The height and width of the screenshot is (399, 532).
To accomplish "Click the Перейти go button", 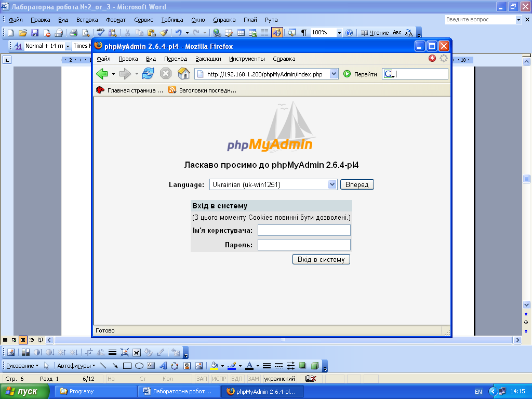I will point(360,74).
